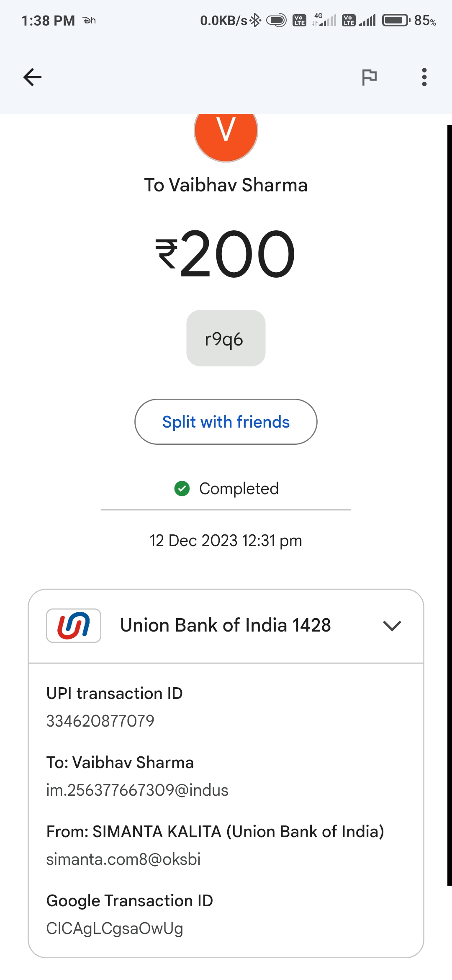Tap the UPI transaction ID number 334620877079
This screenshot has height=980, width=452.
100,721
